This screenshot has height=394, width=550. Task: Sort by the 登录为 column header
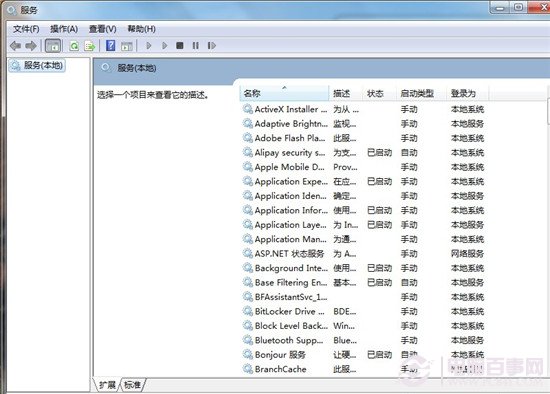click(x=467, y=93)
